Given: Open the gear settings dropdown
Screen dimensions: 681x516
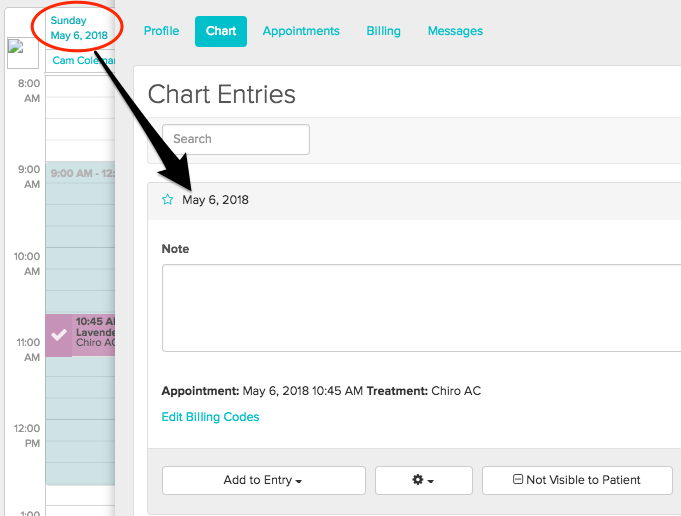Looking at the screenshot, I should pyautogui.click(x=424, y=480).
